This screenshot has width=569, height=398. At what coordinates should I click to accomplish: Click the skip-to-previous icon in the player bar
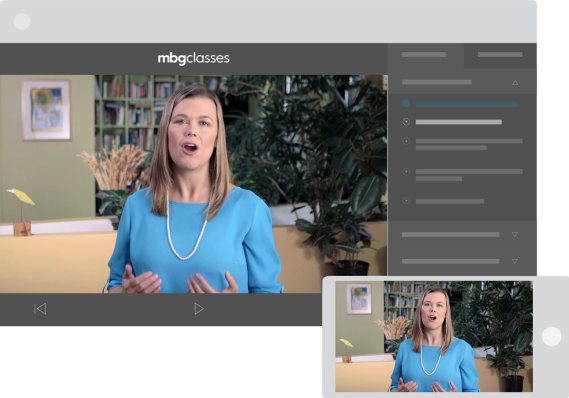pyautogui.click(x=40, y=309)
